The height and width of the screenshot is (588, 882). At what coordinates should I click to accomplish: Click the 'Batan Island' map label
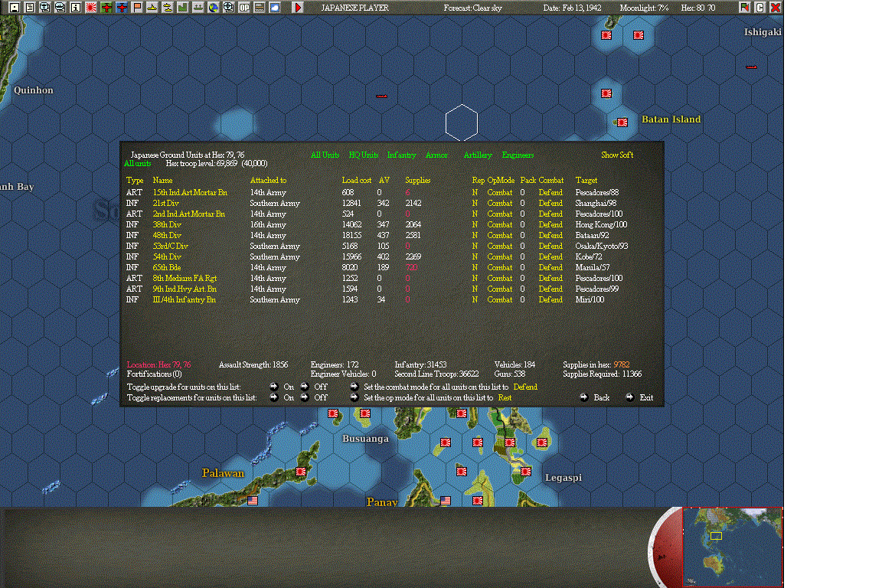coord(671,119)
